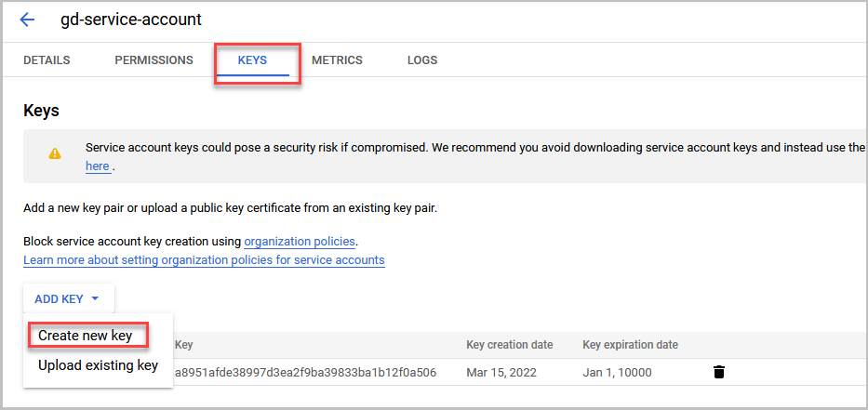
Task: Click the Key creation date column header
Action: click(x=510, y=345)
